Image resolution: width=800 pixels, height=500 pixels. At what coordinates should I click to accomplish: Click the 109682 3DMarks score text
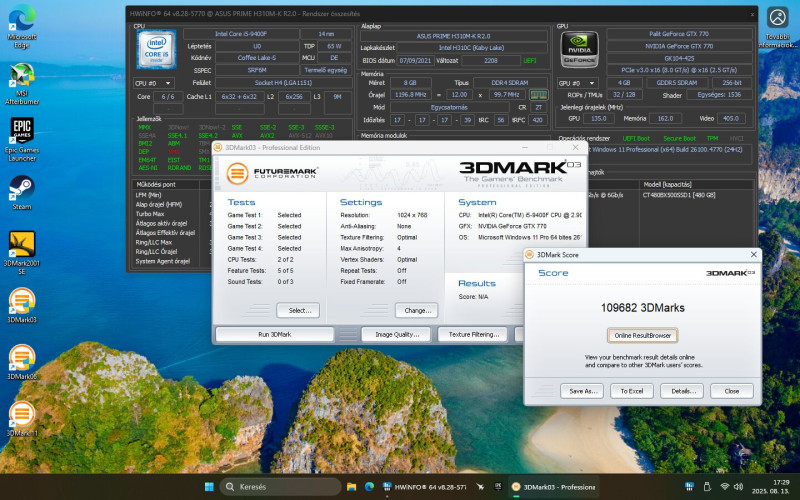[x=642, y=308]
